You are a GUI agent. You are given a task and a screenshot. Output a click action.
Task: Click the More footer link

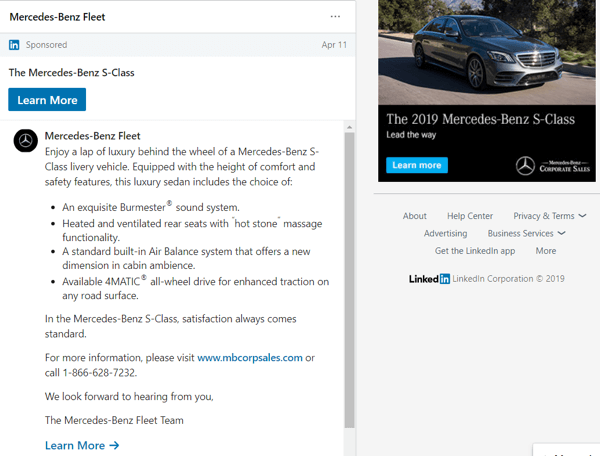[x=546, y=251]
